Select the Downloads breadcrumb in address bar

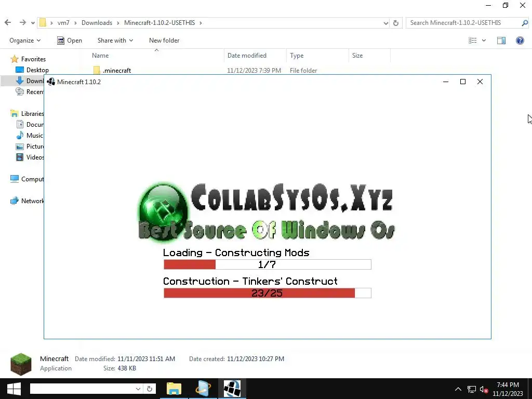click(x=97, y=23)
